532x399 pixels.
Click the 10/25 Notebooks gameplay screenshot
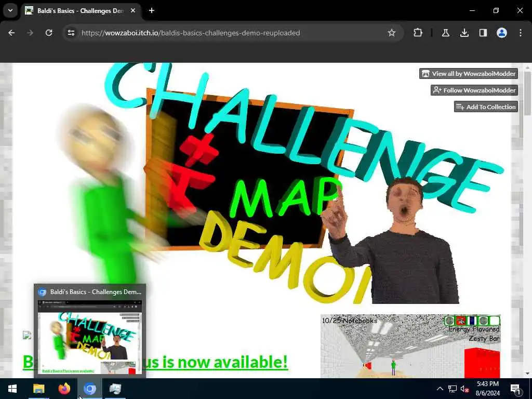click(x=410, y=346)
